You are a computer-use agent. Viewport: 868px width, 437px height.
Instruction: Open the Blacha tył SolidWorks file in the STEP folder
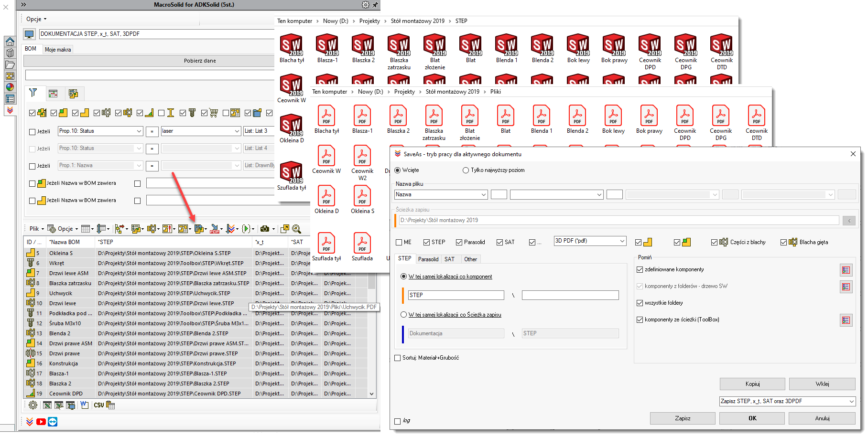point(292,48)
